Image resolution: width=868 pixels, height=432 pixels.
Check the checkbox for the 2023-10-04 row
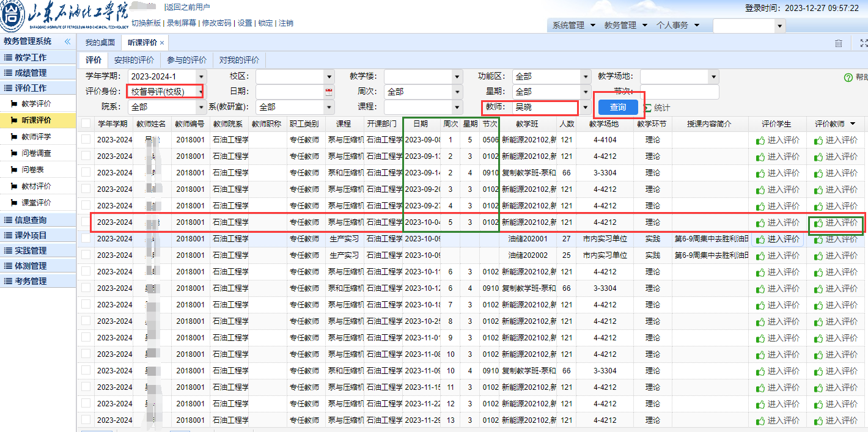86,222
